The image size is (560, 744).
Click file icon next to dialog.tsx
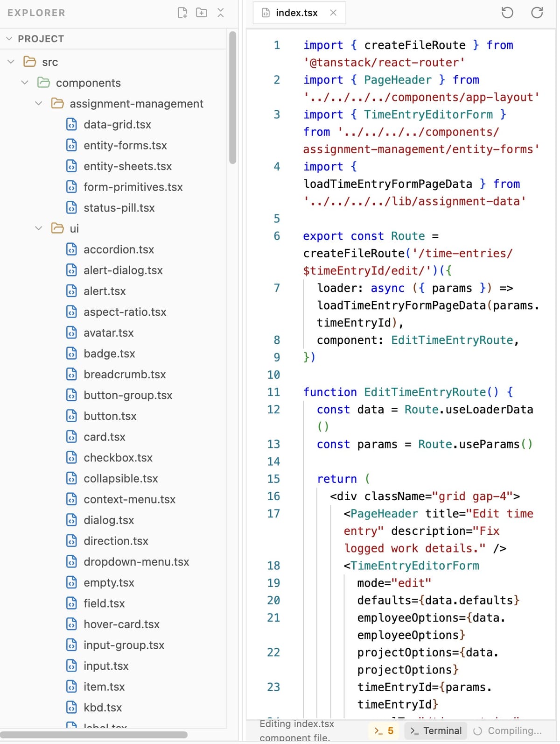pos(71,520)
